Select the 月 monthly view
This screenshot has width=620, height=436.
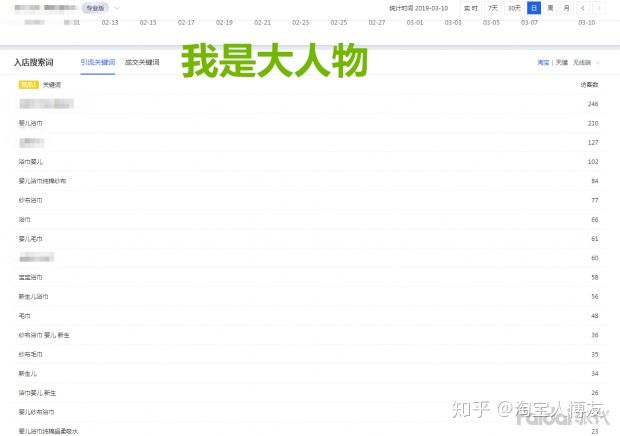tap(566, 8)
